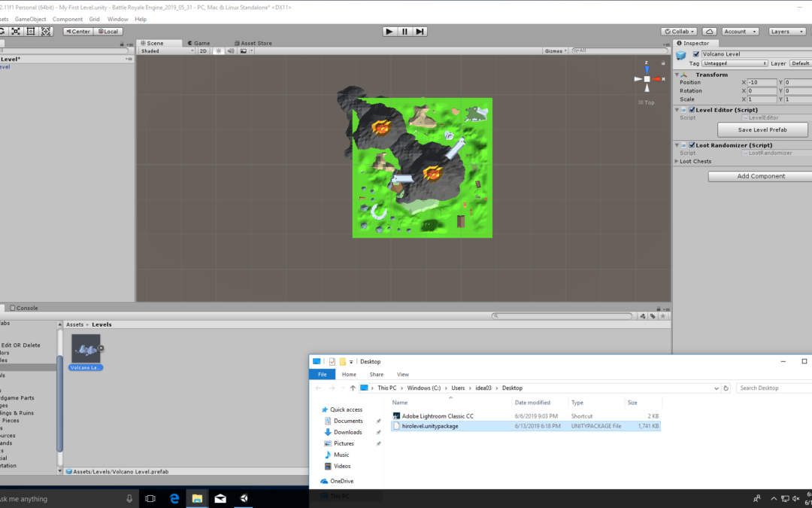812x508 pixels.
Task: Toggle Loot Randomizer script checkbox
Action: click(692, 145)
